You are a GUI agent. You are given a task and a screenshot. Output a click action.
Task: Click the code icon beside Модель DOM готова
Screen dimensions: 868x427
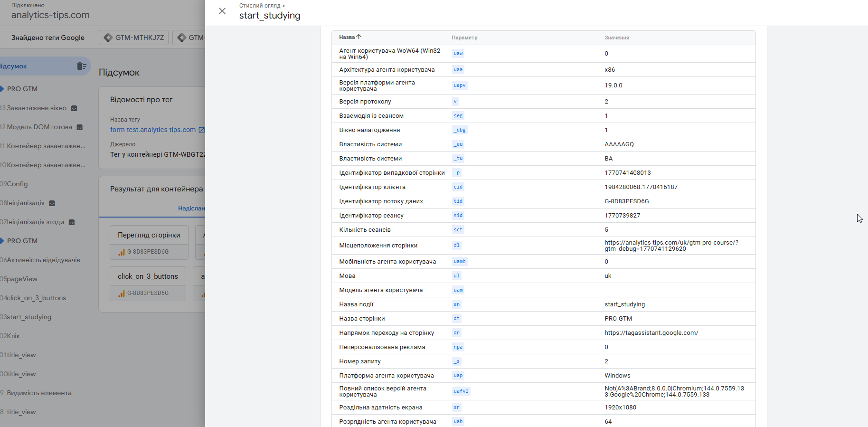pyautogui.click(x=80, y=127)
